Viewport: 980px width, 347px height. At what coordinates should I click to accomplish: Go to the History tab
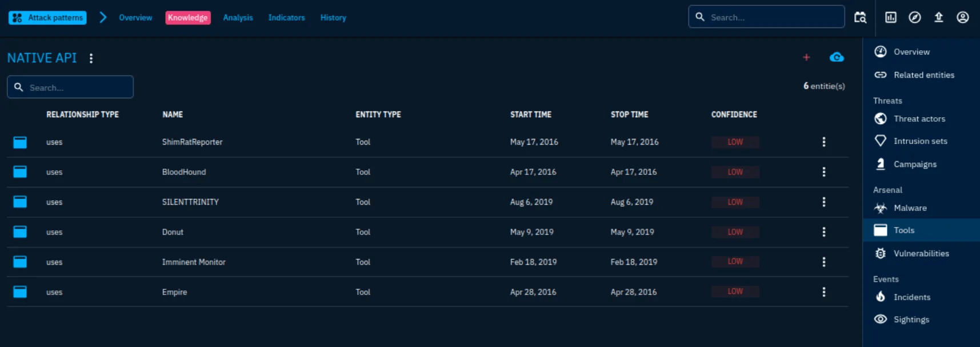point(333,18)
